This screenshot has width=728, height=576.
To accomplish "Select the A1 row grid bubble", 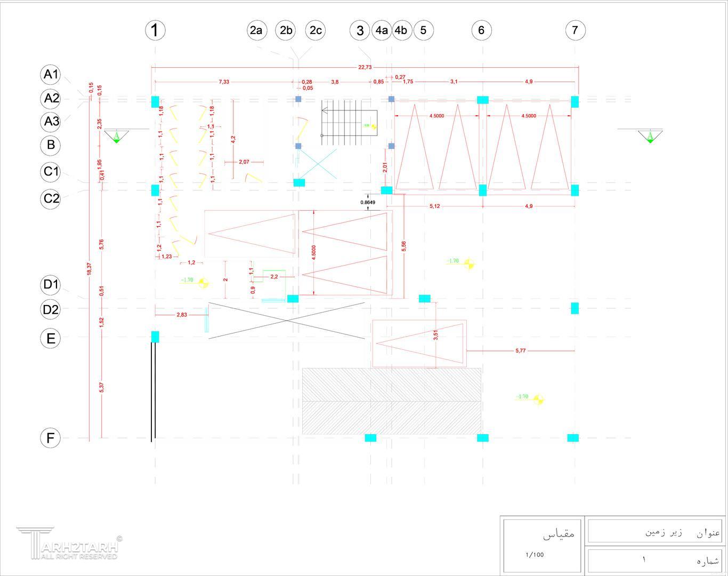I will click(51, 74).
